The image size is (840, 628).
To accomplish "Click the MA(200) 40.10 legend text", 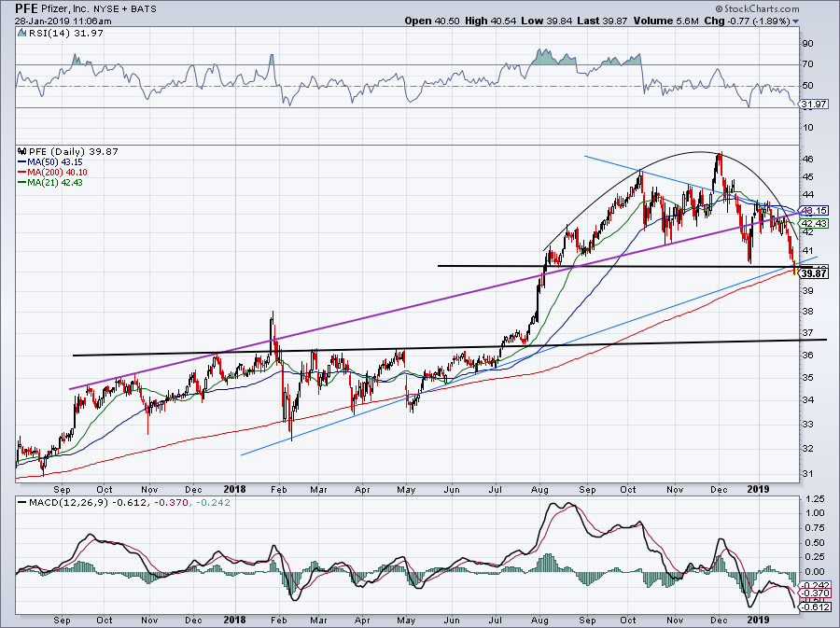I will [59, 172].
